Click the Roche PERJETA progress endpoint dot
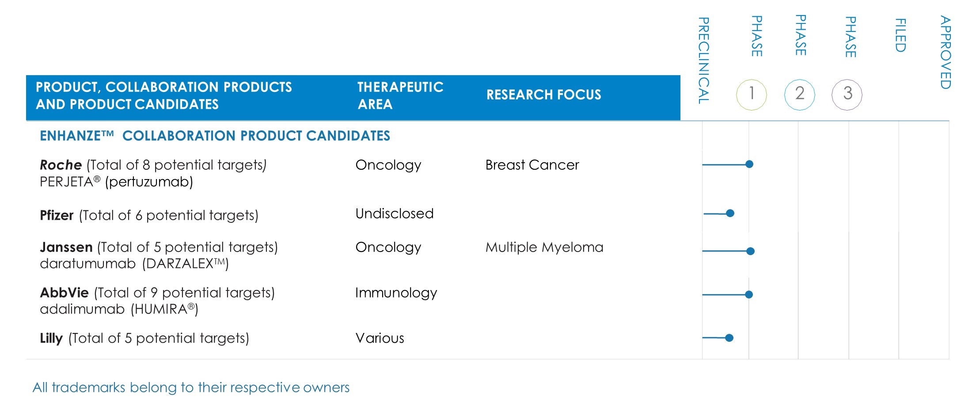The height and width of the screenshot is (405, 980). (x=749, y=164)
